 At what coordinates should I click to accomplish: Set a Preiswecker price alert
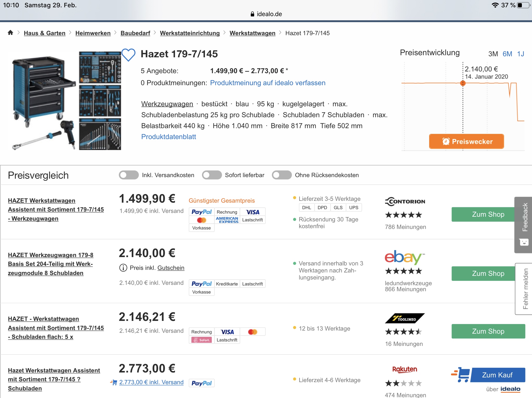pos(466,141)
